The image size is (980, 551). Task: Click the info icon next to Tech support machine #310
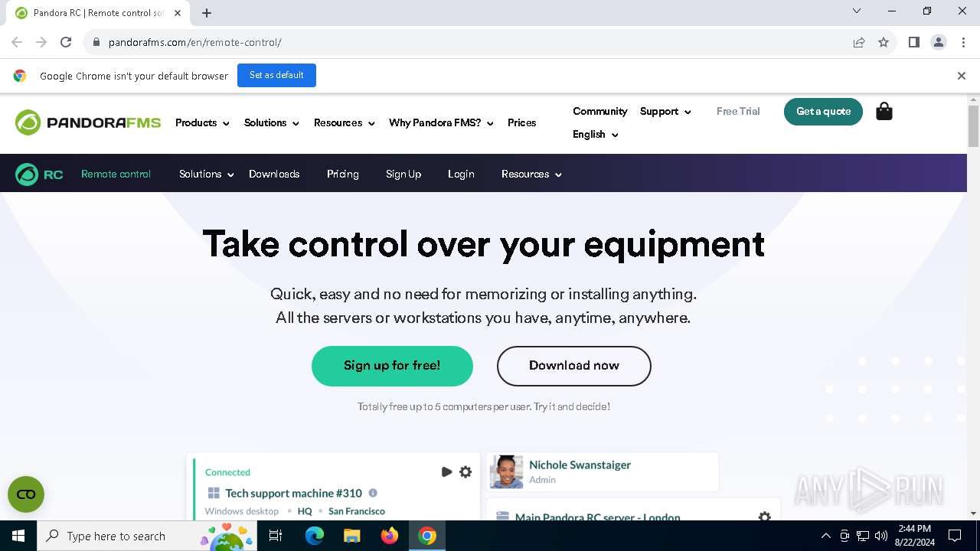click(x=373, y=493)
